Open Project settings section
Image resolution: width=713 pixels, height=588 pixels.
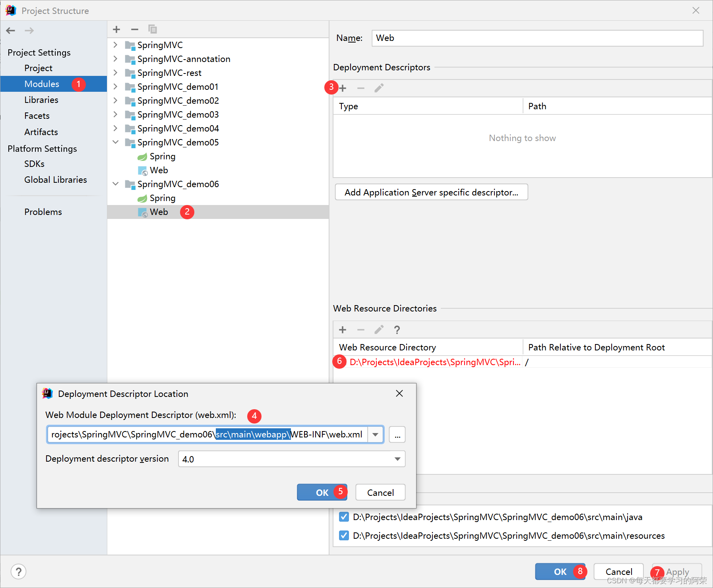click(x=39, y=68)
